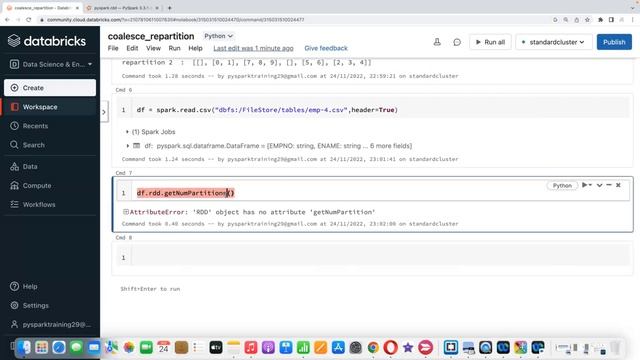Open the standardcluster cluster dropdown
The height and width of the screenshot is (360, 640).
pyautogui.click(x=553, y=42)
